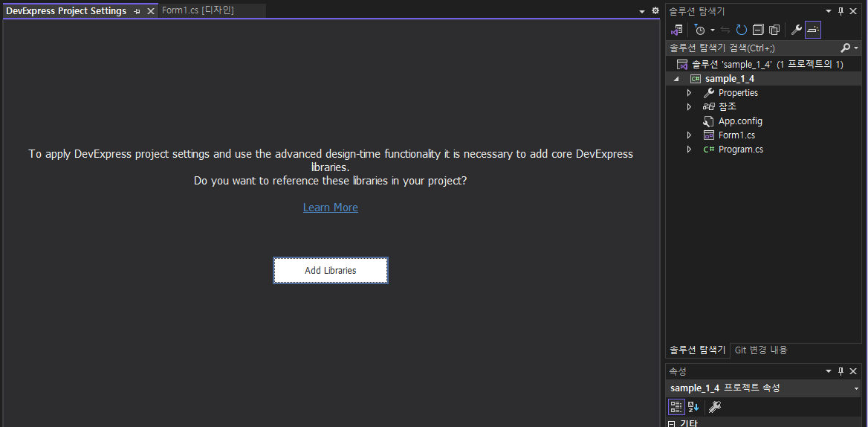Click the Program.cs C# file icon
The width and height of the screenshot is (868, 427).
click(x=708, y=149)
